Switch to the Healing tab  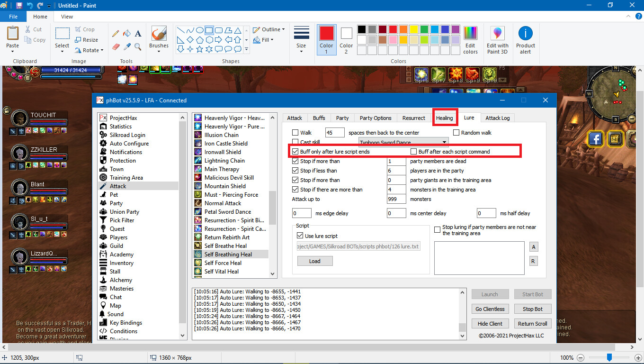pyautogui.click(x=444, y=118)
